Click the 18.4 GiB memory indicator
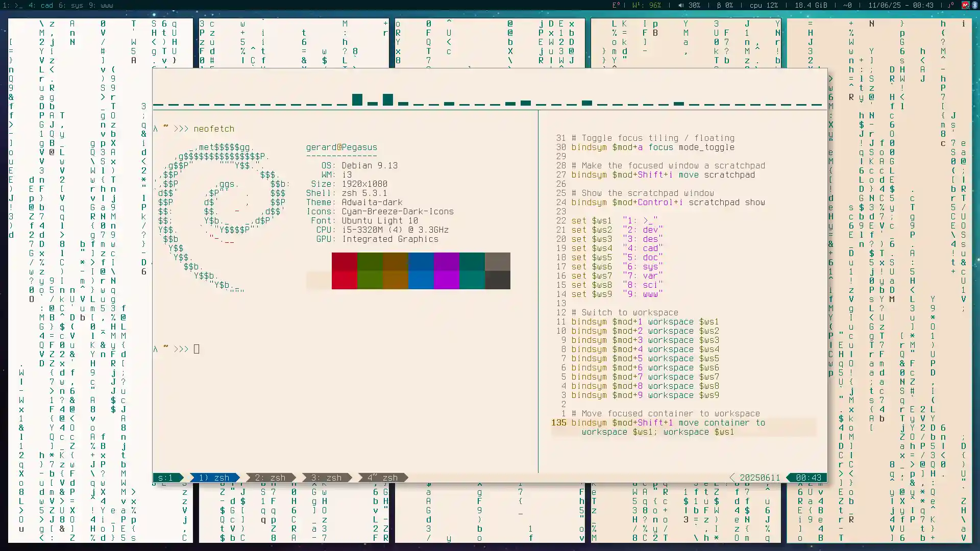 (x=811, y=6)
